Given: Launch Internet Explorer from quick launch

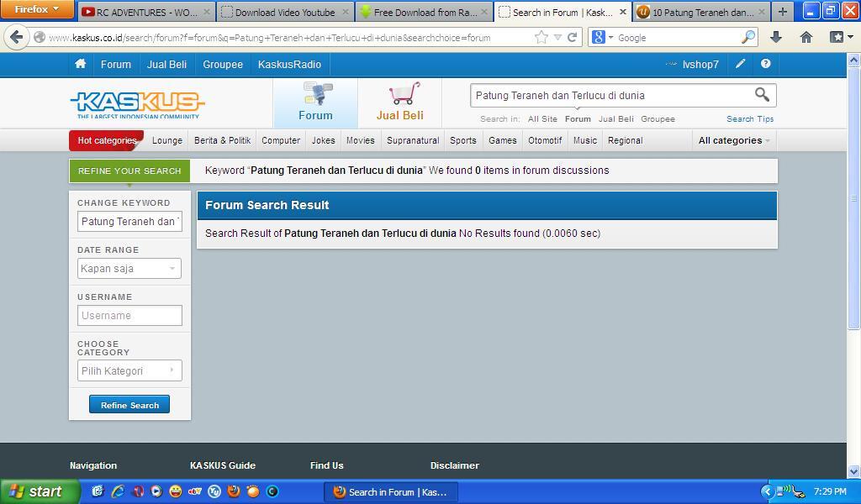Looking at the screenshot, I should coord(118,491).
